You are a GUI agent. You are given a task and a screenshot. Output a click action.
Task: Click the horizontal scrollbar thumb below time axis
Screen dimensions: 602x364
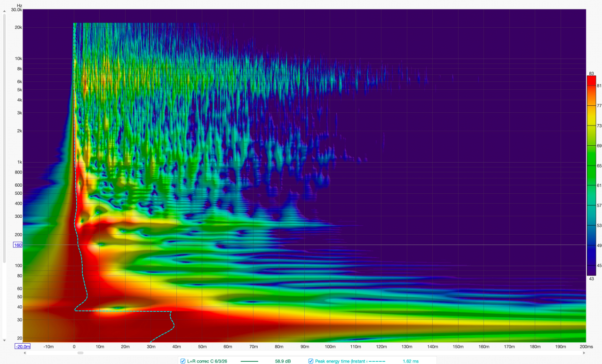pyautogui.click(x=80, y=353)
